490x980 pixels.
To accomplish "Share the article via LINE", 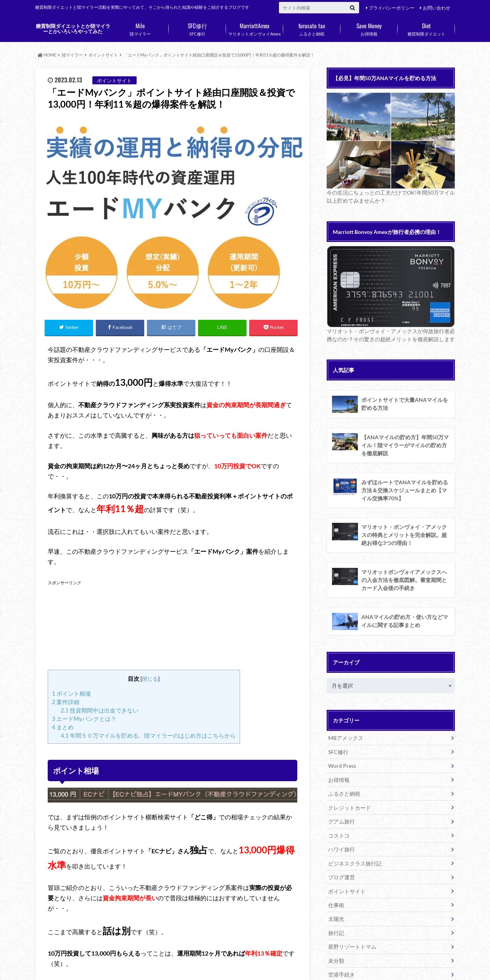I will click(x=222, y=327).
